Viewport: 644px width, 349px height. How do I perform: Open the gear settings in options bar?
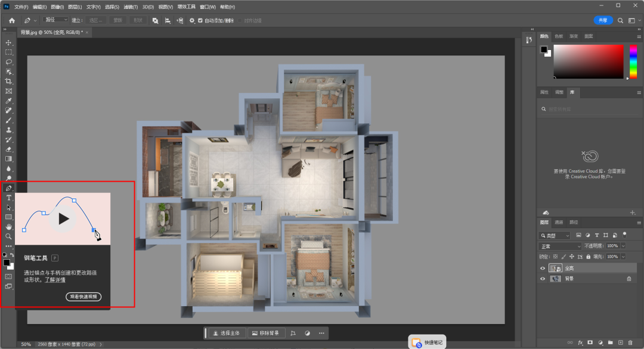192,20
